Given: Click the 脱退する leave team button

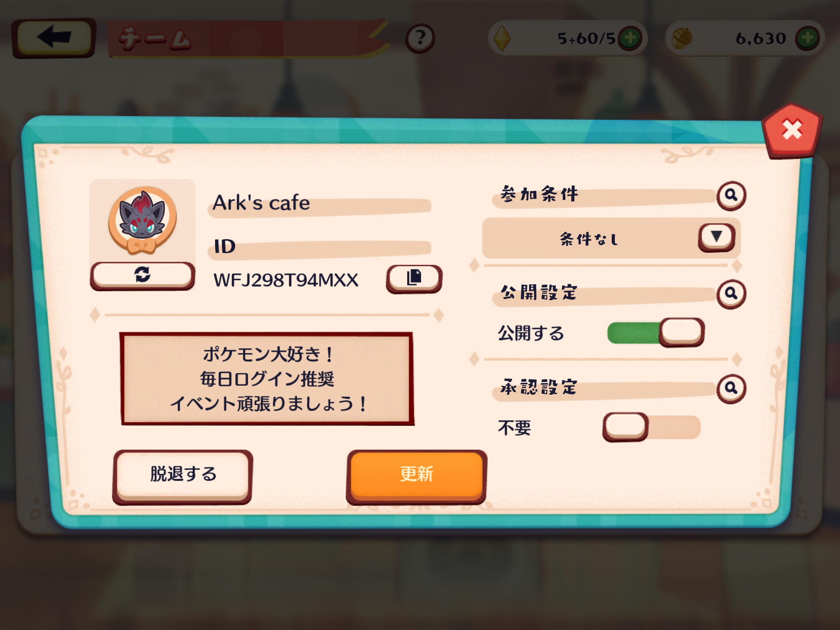Looking at the screenshot, I should pos(183,477).
